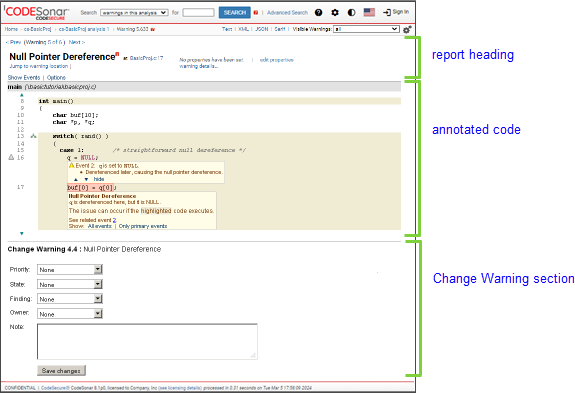This screenshot has height=393, width=575.
Task: Click edit properties link
Action: (x=276, y=60)
